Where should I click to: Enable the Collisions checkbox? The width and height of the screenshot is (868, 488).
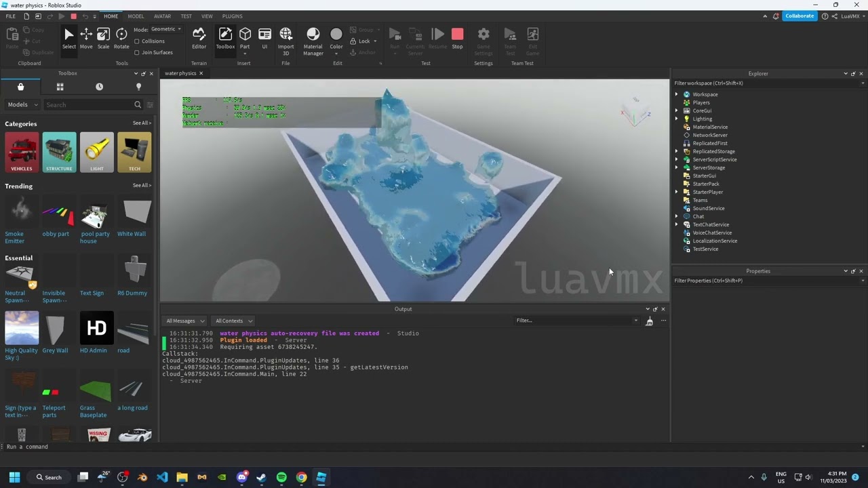tap(137, 41)
